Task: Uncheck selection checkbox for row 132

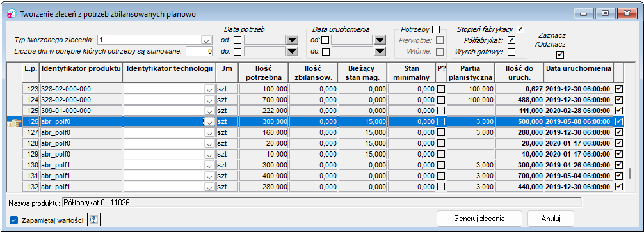Action: pos(620,187)
